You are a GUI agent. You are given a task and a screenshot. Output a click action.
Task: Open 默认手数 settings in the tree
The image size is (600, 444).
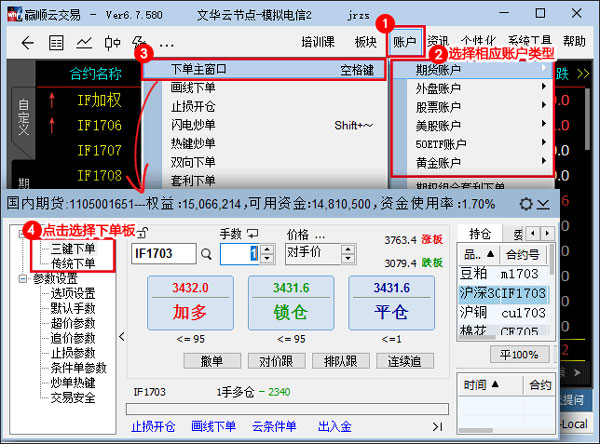pos(73,308)
